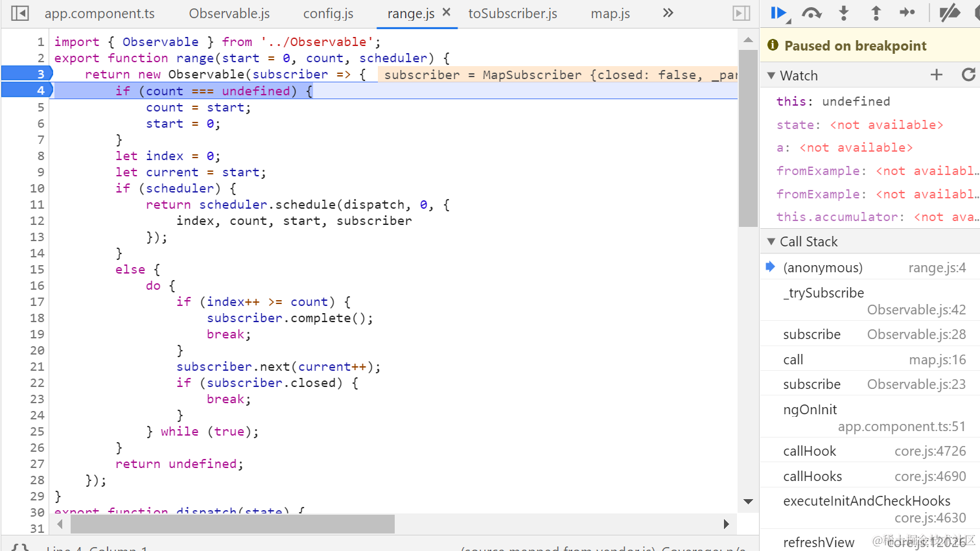Click the vertical scrollbar up arrow
This screenshot has width=980, height=551.
(x=748, y=40)
